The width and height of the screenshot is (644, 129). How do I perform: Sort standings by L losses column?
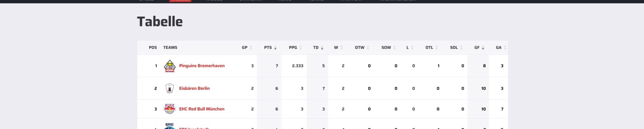point(410,47)
